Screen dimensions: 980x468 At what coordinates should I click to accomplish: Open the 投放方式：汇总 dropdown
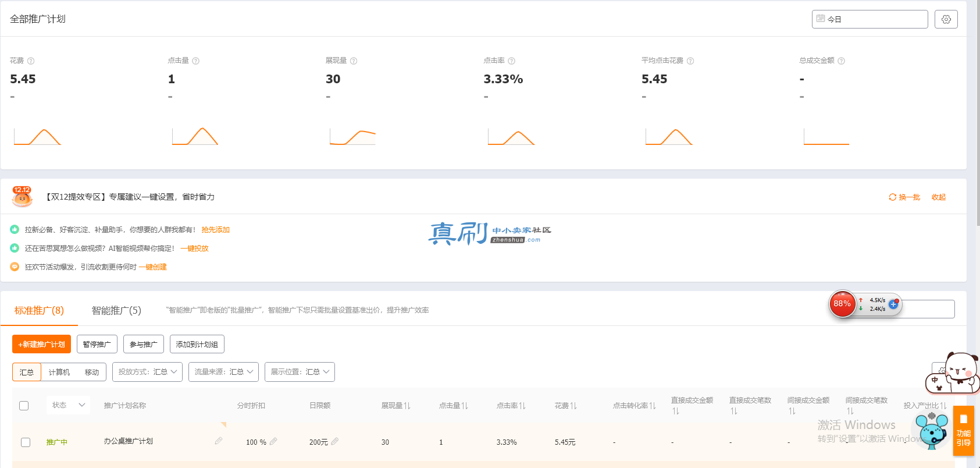[148, 372]
